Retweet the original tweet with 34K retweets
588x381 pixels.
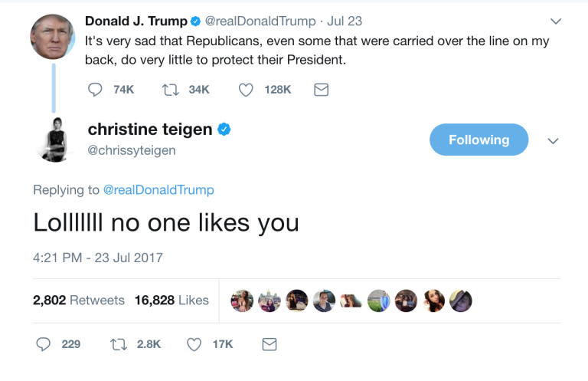(171, 90)
